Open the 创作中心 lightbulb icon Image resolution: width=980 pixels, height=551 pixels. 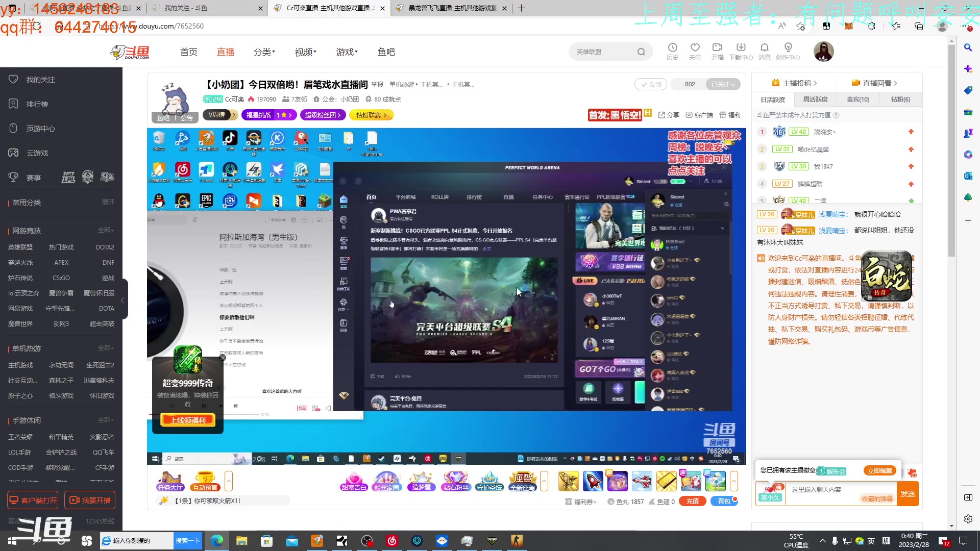pos(788,52)
